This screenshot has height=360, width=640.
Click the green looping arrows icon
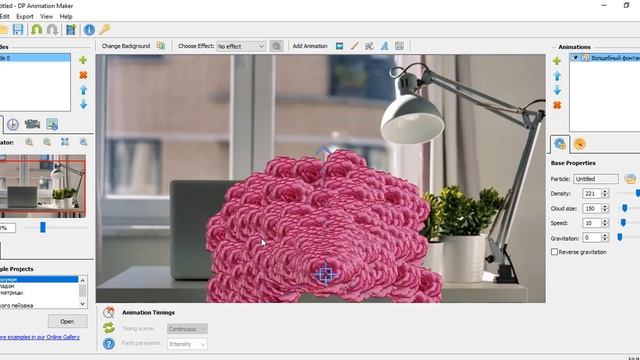pyautogui.click(x=109, y=328)
